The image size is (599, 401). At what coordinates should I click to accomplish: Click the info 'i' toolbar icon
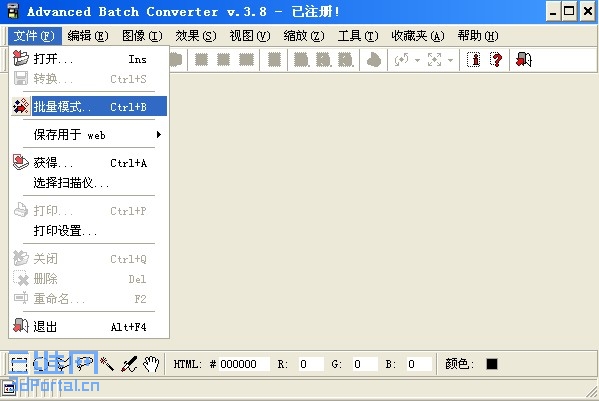point(474,60)
